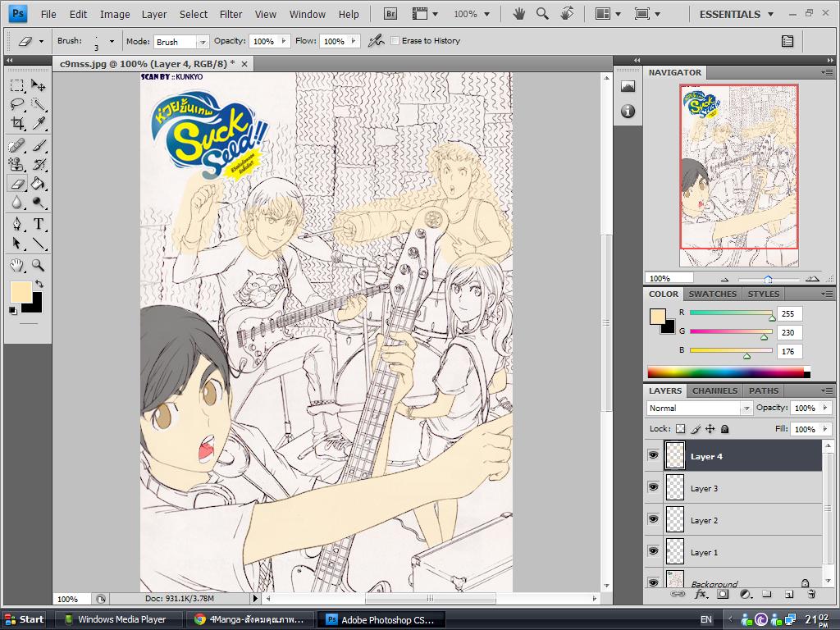Open the Layer menu

154,15
